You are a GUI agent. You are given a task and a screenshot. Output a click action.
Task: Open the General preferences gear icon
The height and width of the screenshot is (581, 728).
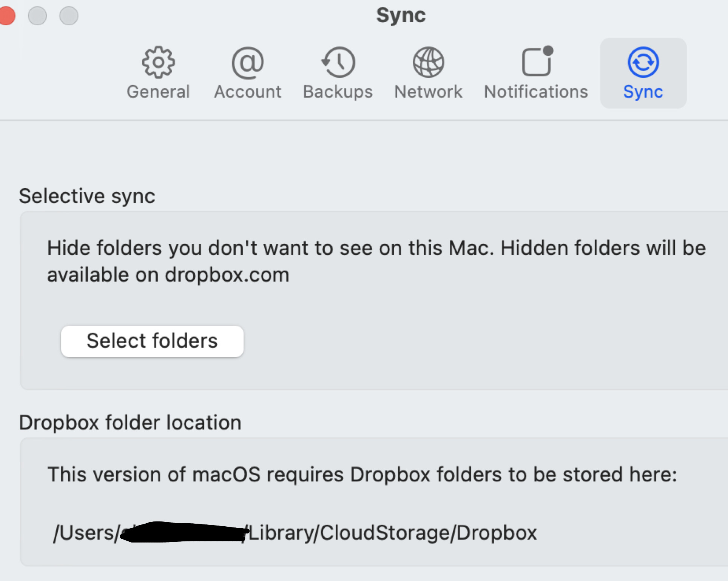pos(158,62)
